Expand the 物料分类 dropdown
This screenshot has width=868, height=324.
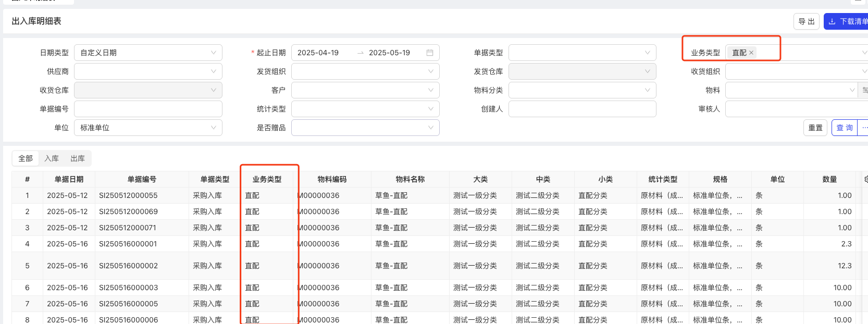tap(582, 90)
